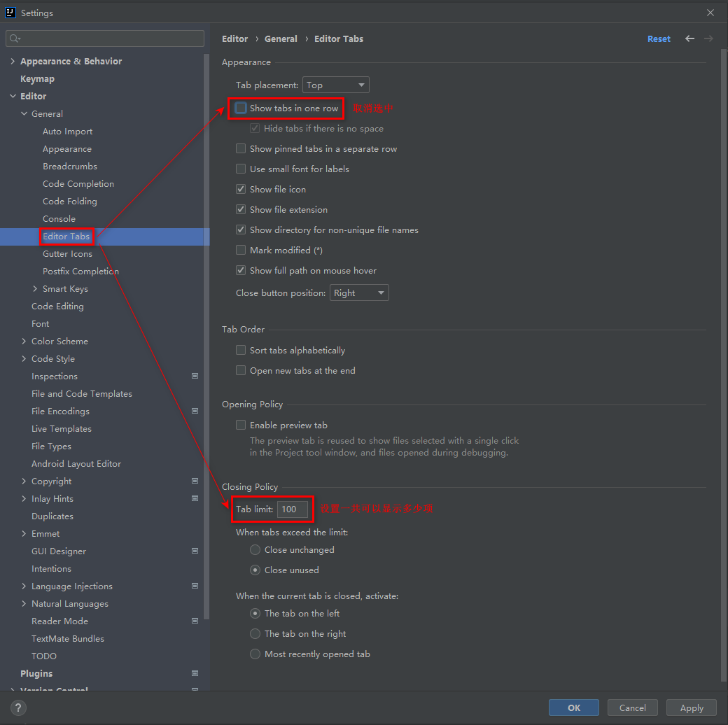Viewport: 728px width, 725px height.
Task: Choose The tab on the right option
Action: [255, 633]
